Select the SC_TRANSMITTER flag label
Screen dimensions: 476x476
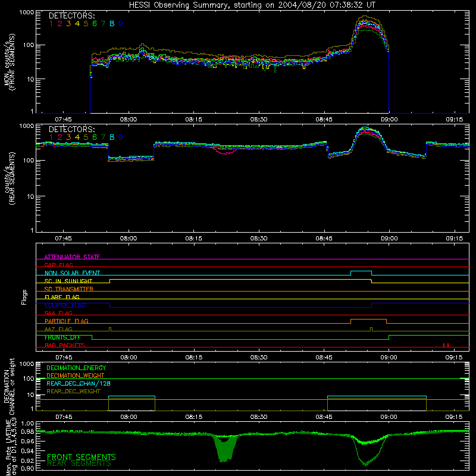[x=69, y=289]
